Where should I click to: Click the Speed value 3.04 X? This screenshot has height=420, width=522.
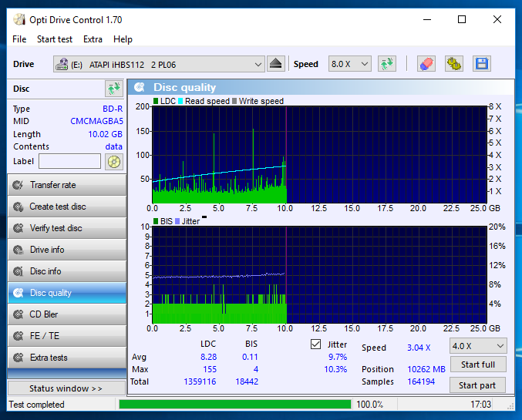[x=419, y=348]
